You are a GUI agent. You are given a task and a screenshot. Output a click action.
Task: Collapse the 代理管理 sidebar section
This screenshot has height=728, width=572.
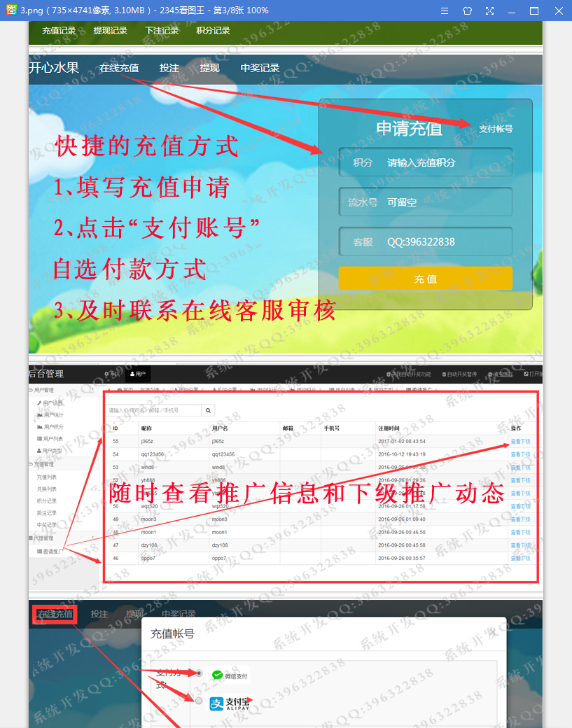92,537
